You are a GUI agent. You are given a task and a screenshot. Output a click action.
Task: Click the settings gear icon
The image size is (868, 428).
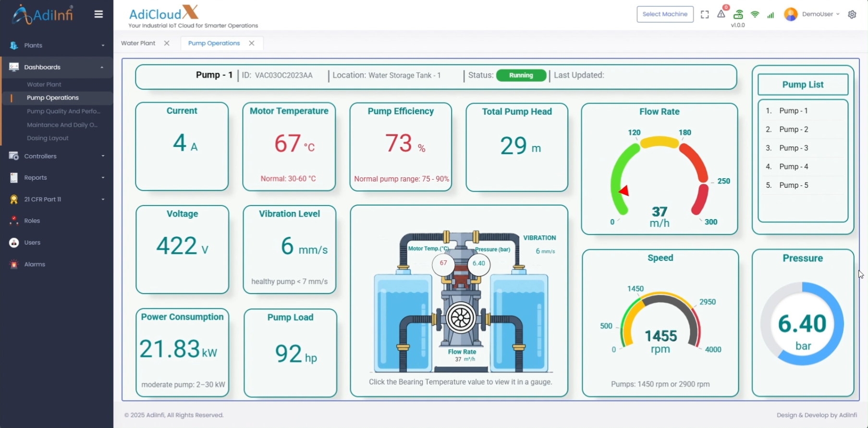point(852,14)
